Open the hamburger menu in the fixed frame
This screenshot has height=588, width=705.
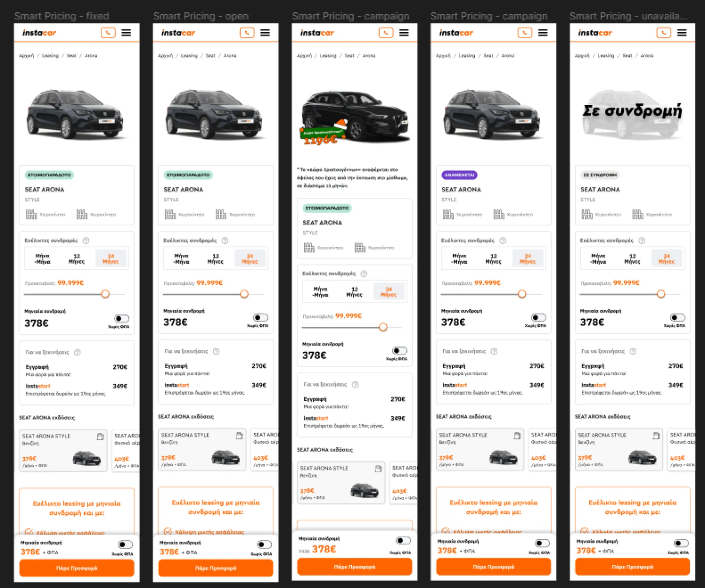126,33
